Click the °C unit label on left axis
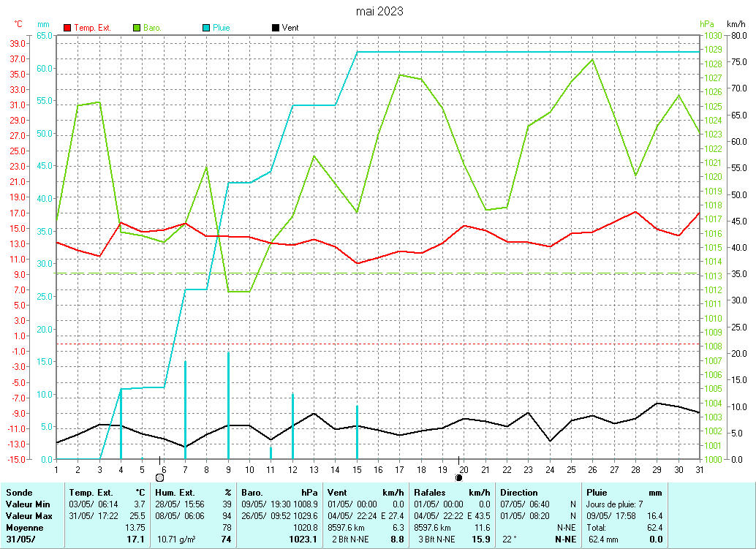This screenshot has width=756, height=549. pyautogui.click(x=18, y=24)
